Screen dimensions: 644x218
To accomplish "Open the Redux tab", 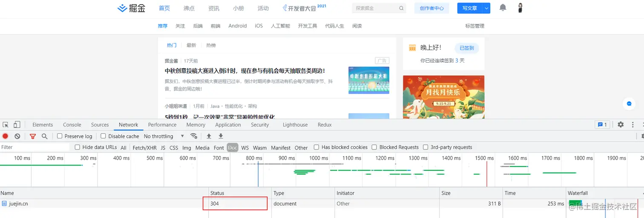I will [x=325, y=125].
